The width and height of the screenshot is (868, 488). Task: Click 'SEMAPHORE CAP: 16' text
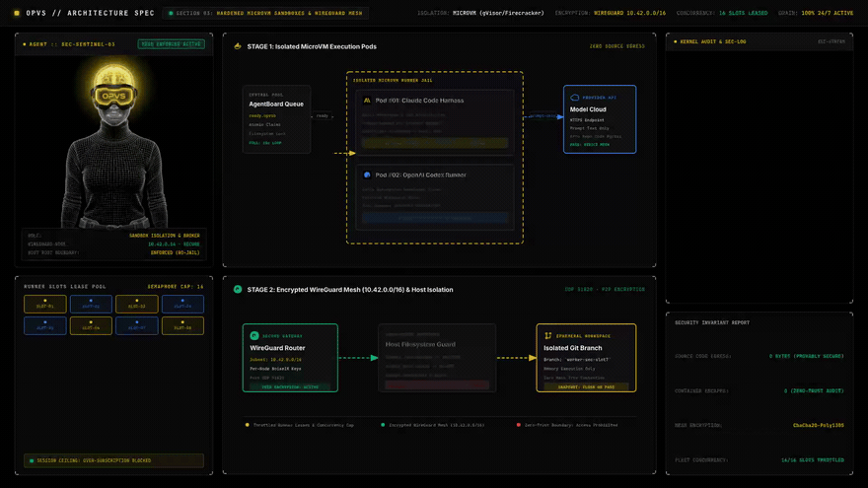[x=176, y=287]
